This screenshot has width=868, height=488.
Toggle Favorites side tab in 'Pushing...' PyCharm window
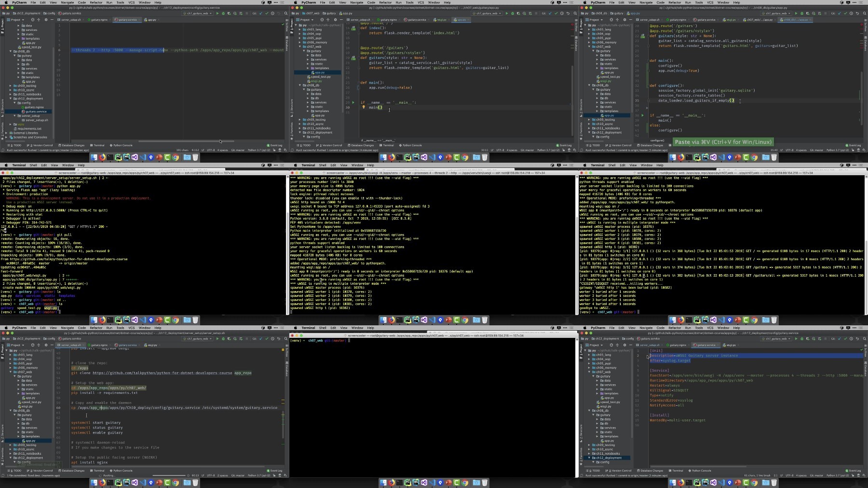click(2, 457)
